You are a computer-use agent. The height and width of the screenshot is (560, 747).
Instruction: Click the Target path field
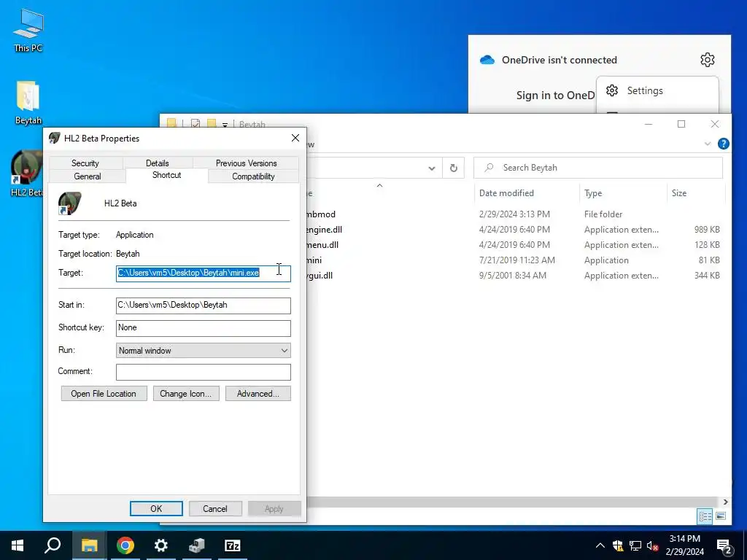click(204, 273)
